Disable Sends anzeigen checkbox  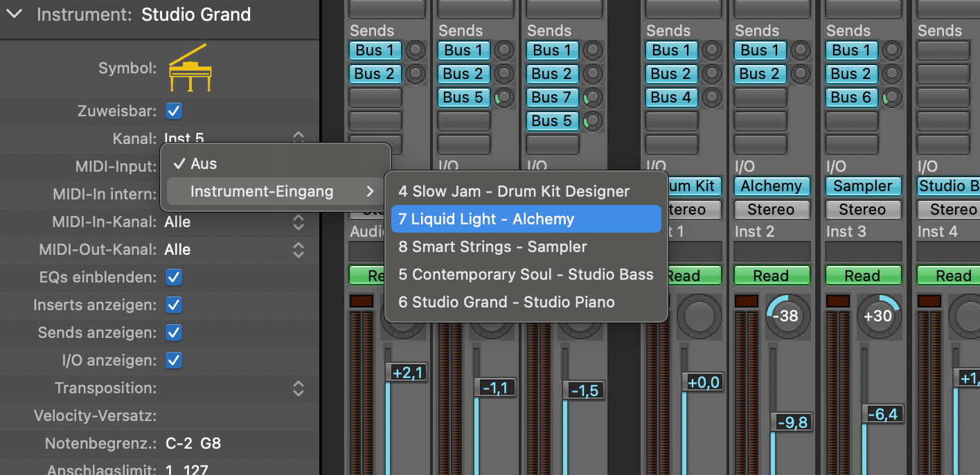pos(174,332)
